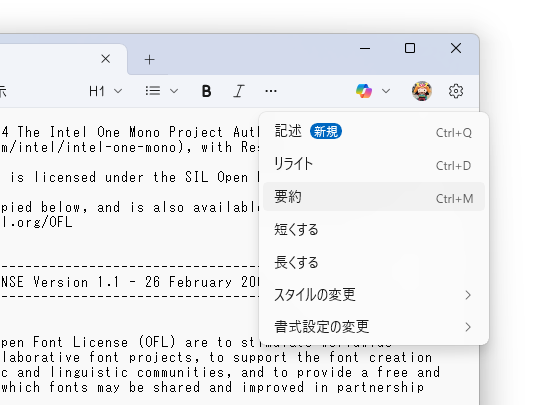Click the user account avatar

point(422,91)
